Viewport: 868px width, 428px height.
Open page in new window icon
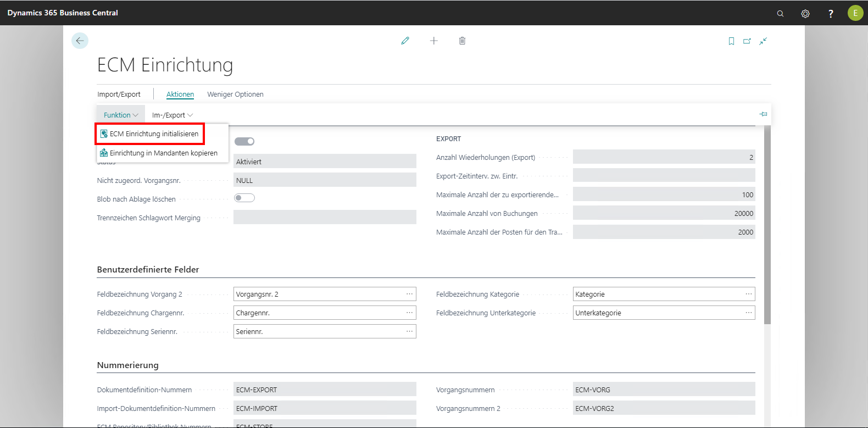click(x=747, y=41)
